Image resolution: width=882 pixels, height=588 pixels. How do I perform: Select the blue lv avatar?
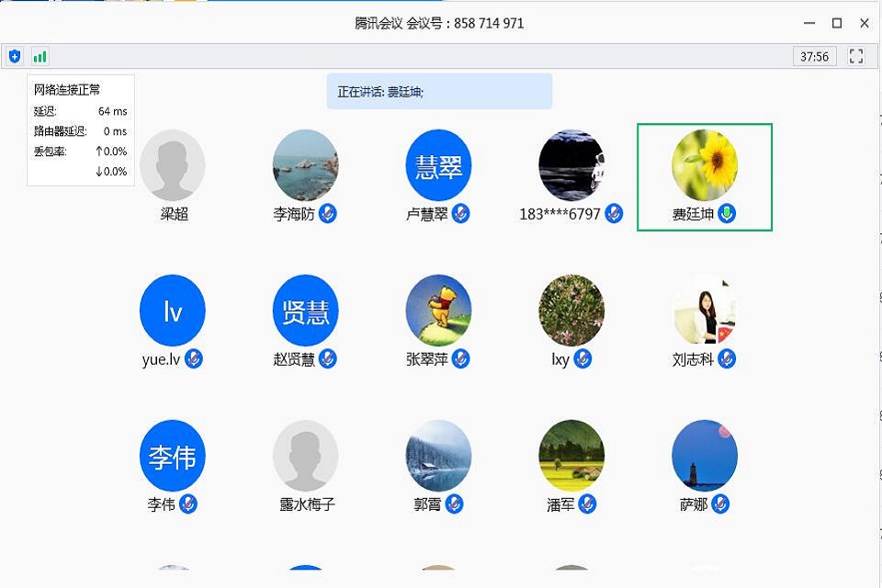point(173,311)
